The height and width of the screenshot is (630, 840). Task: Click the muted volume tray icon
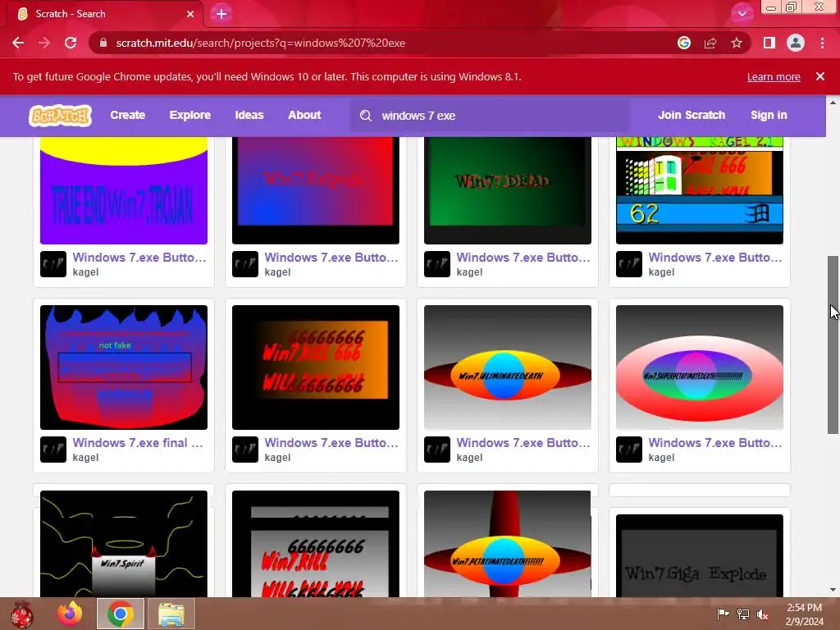pyautogui.click(x=763, y=614)
